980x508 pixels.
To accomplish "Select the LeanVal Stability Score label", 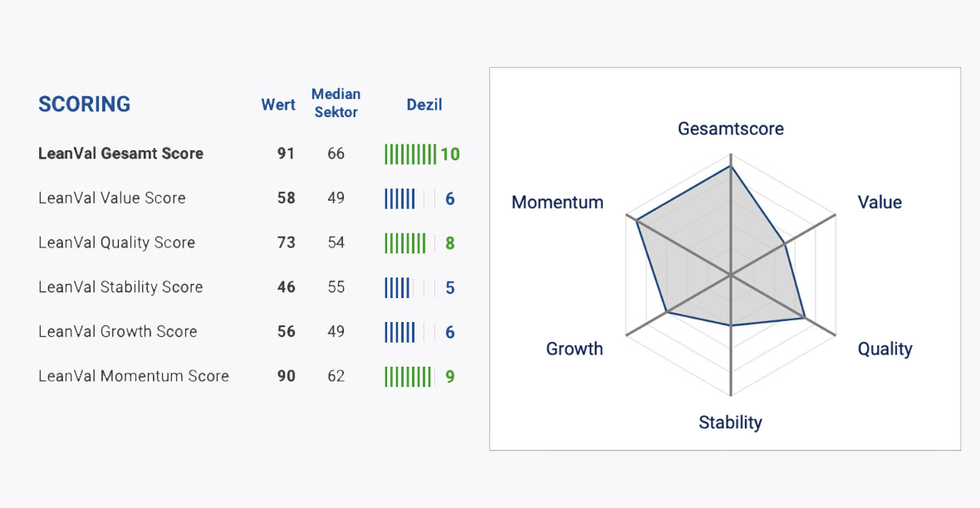I will [120, 287].
